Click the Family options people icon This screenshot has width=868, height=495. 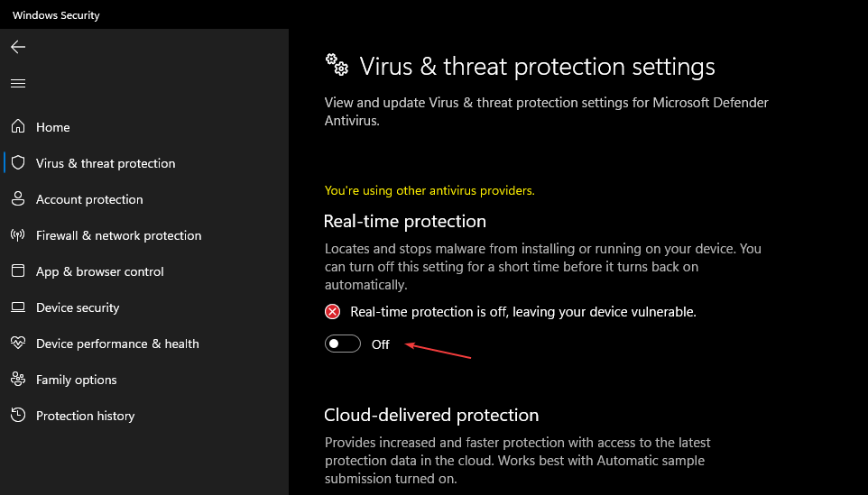18,380
